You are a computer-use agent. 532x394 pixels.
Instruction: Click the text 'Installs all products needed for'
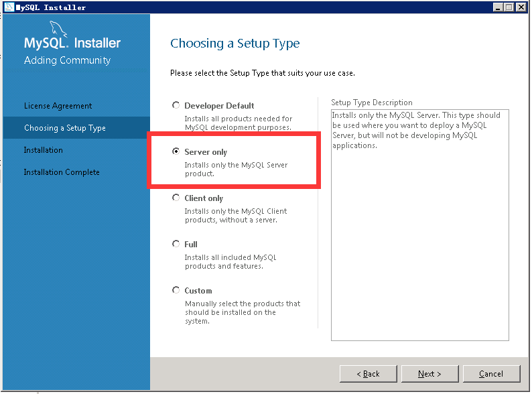[x=238, y=119]
